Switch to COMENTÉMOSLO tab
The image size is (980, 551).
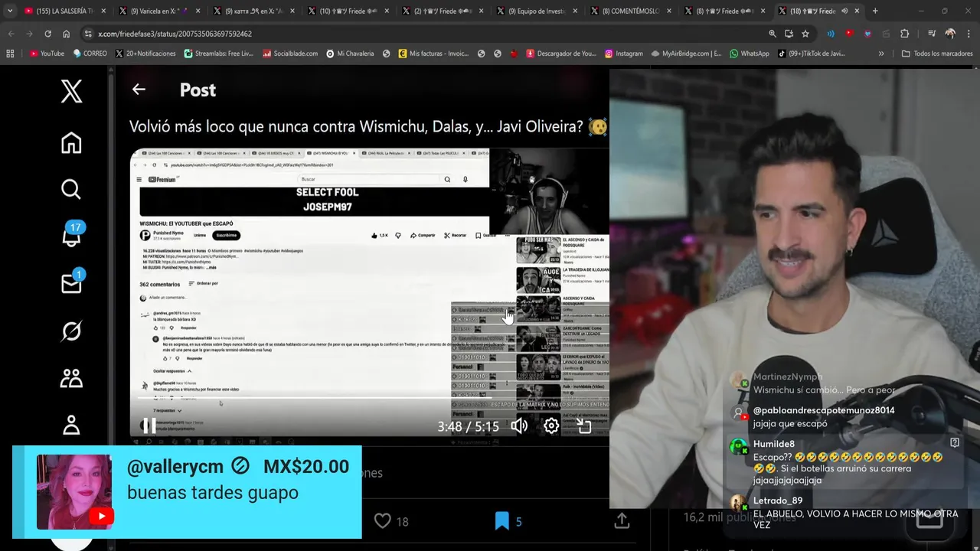632,11
